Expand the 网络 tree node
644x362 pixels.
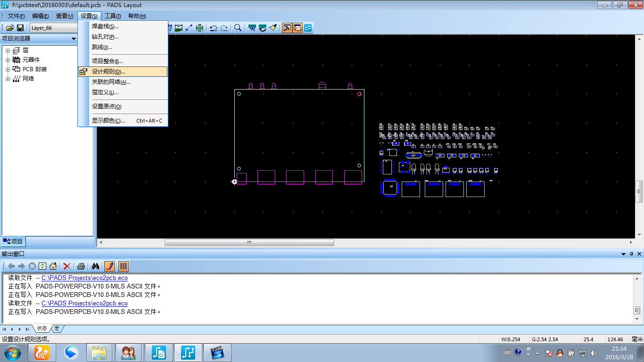coord(8,79)
